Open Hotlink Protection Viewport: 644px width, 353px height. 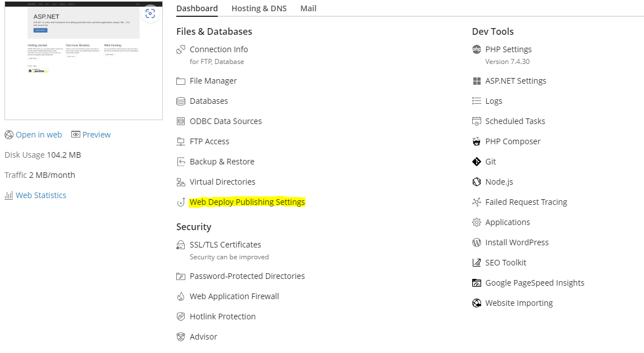coord(222,317)
